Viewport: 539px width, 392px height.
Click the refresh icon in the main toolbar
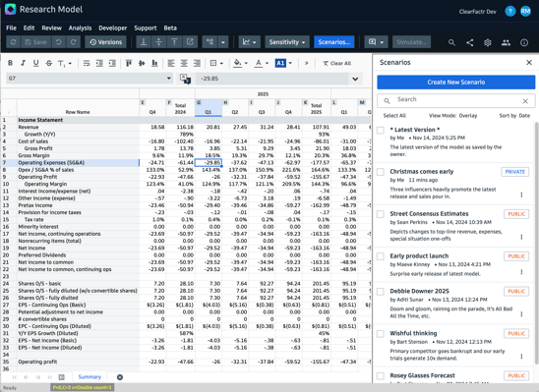(14, 42)
